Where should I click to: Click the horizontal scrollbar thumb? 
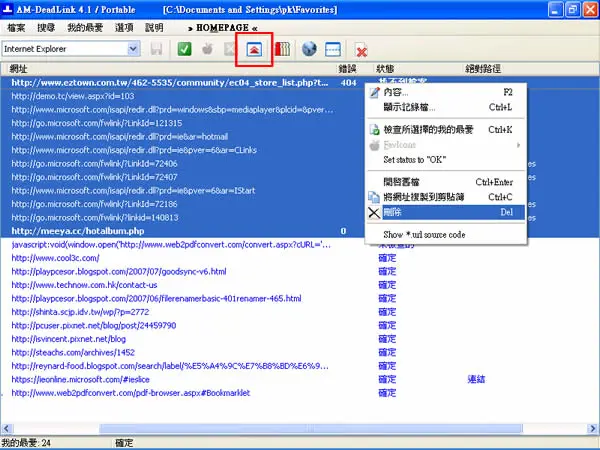[x=311, y=429]
